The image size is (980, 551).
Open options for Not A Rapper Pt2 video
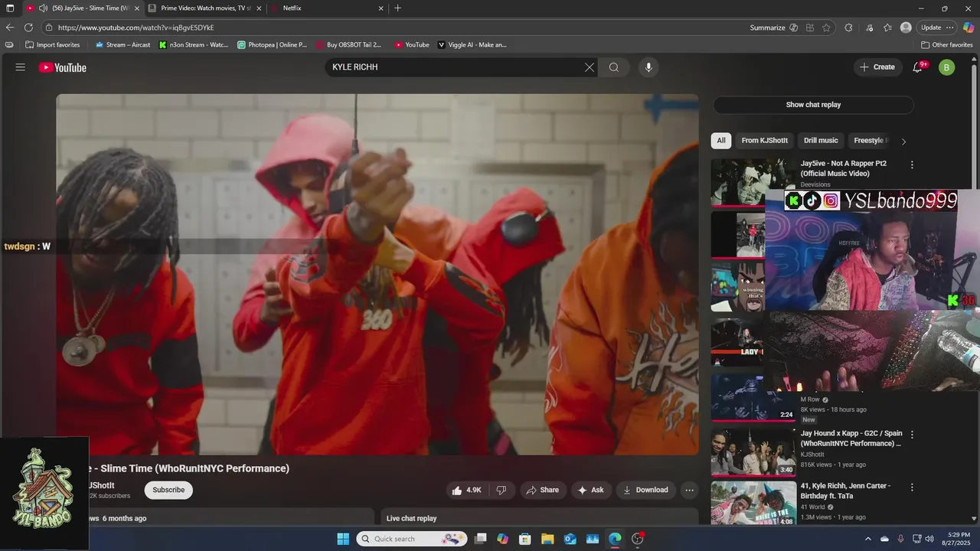point(911,165)
